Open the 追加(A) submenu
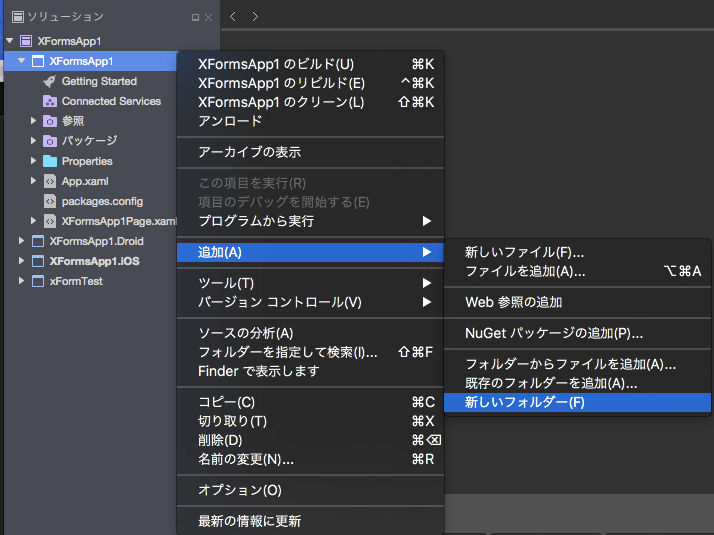714x535 pixels. point(310,252)
